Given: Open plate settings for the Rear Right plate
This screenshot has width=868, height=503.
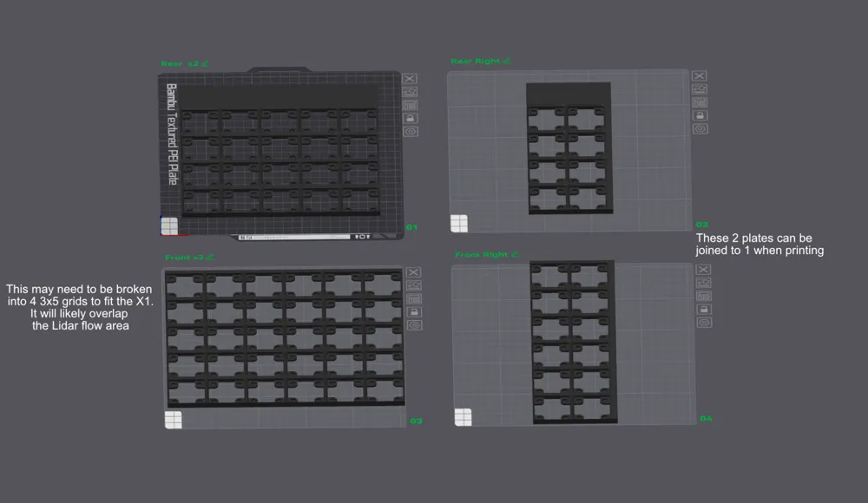Looking at the screenshot, I should (699, 127).
